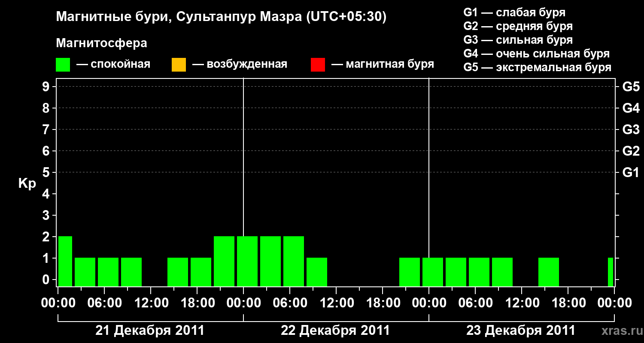Image resolution: width=644 pixels, height=343 pixels.
Task: Click the Kp 1 bar above 06:00 on 21 December
Action: pyautogui.click(x=108, y=272)
